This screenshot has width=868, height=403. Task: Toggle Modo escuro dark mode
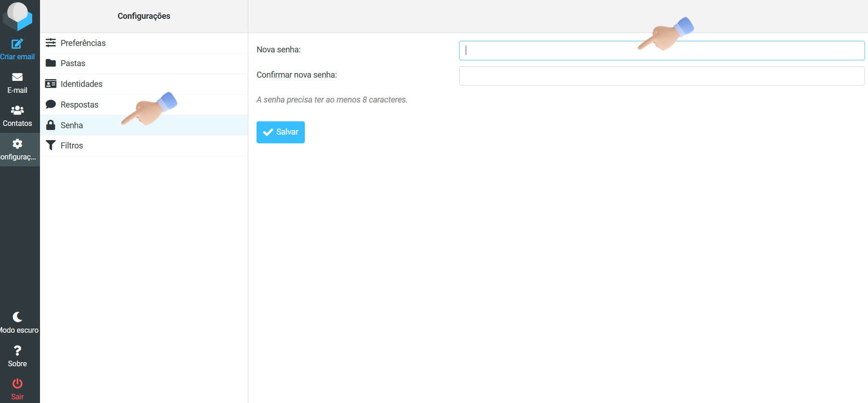(x=17, y=322)
